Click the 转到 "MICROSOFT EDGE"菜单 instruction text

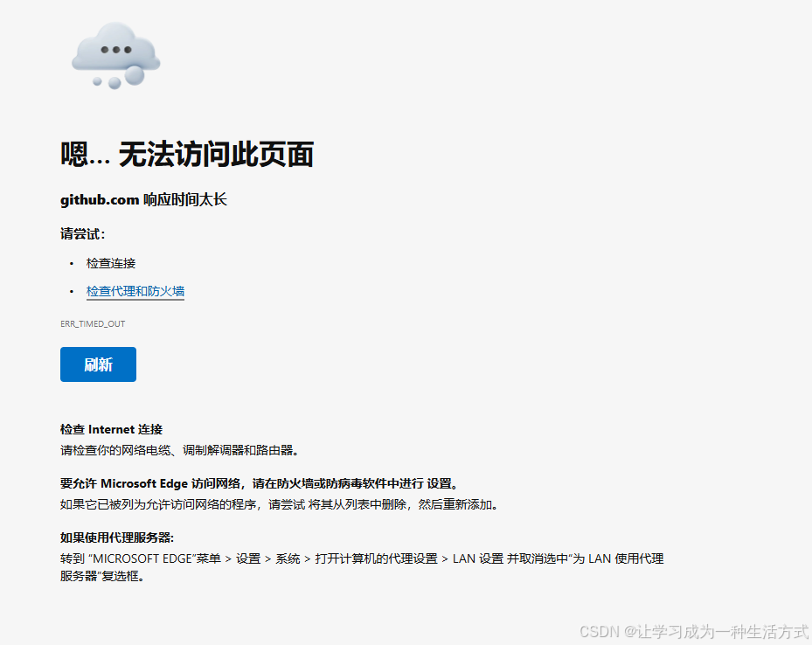[362, 567]
